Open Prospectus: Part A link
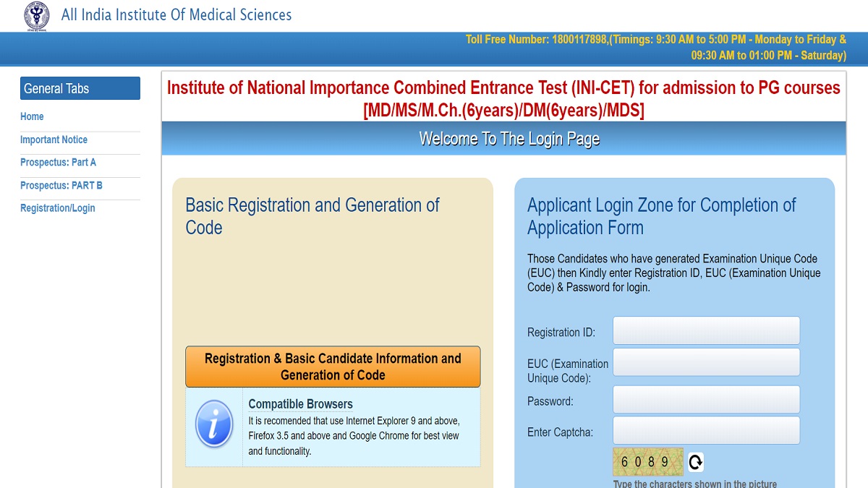Screen dimensions: 868x488 (58, 163)
